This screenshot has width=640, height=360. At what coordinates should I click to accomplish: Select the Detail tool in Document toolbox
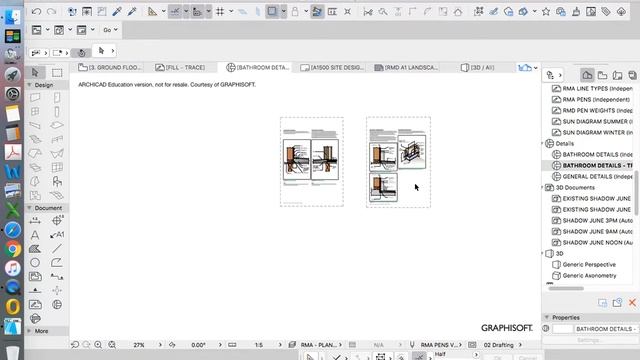point(57,304)
